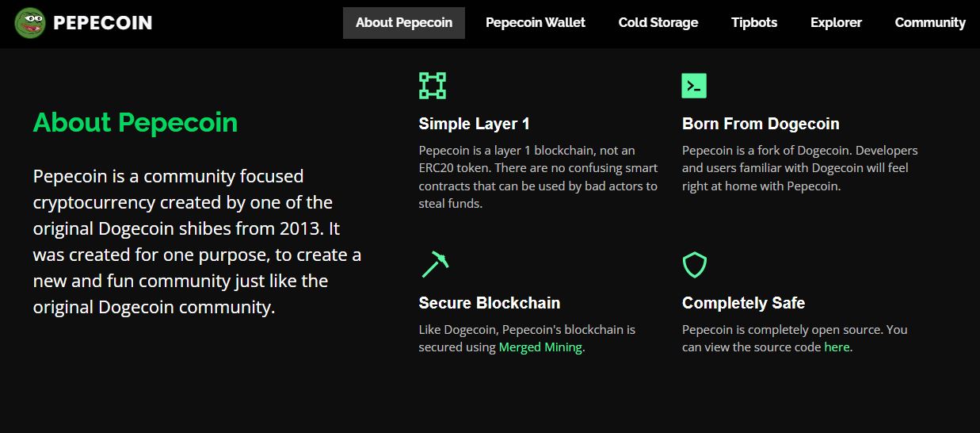Follow the Merged Mining link
The image size is (980, 433).
click(540, 347)
